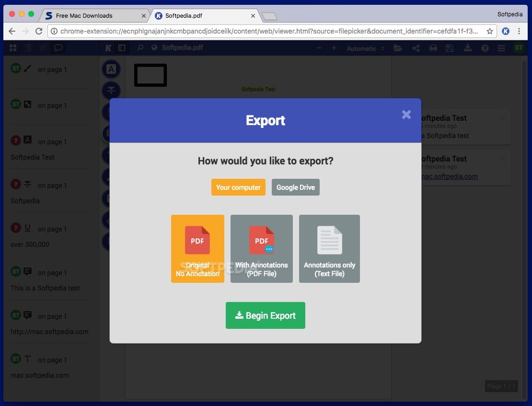Choose the 'Original No Annotation' export option

point(197,248)
